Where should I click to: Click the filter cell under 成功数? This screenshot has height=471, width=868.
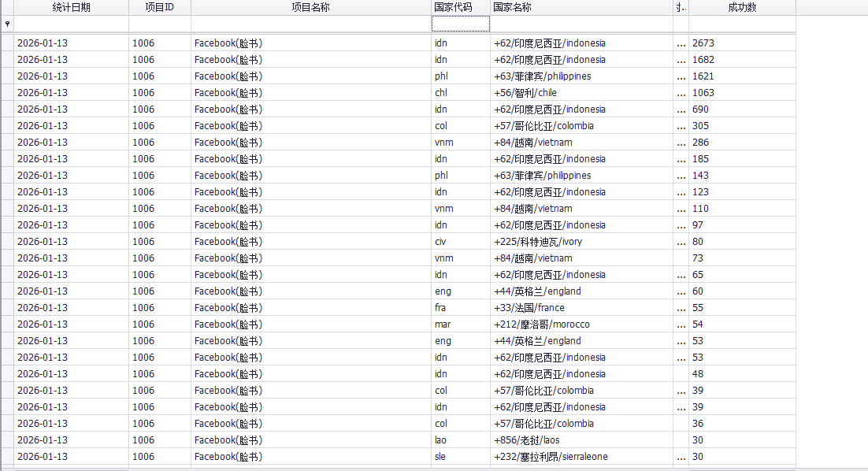[x=742, y=24]
